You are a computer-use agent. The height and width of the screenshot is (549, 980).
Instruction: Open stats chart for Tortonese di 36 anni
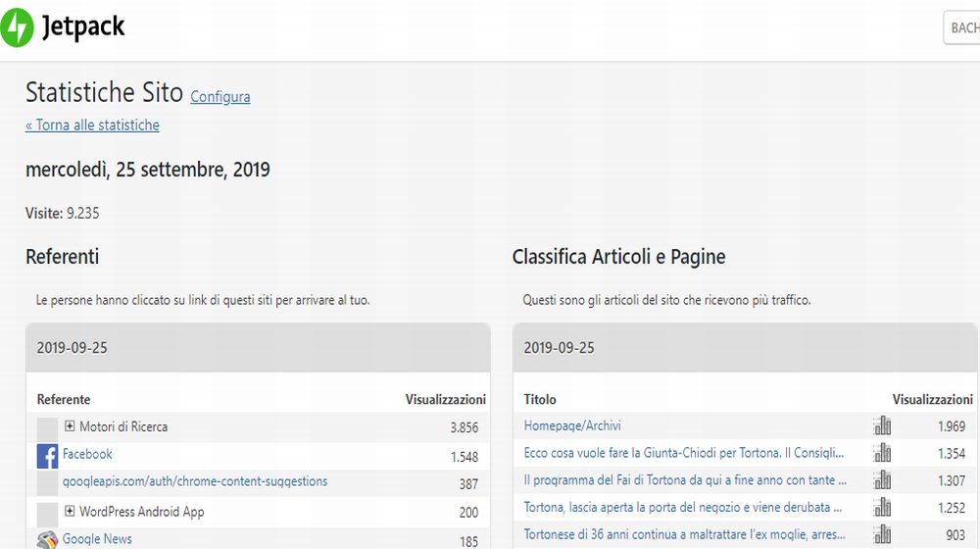coord(883,535)
